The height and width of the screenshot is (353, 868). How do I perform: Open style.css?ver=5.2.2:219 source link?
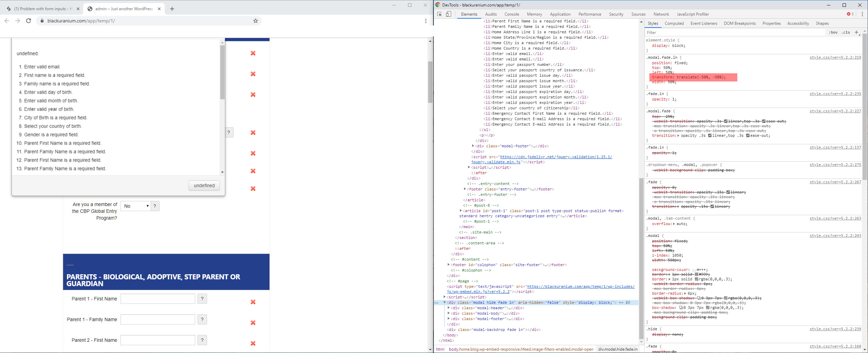(x=835, y=57)
